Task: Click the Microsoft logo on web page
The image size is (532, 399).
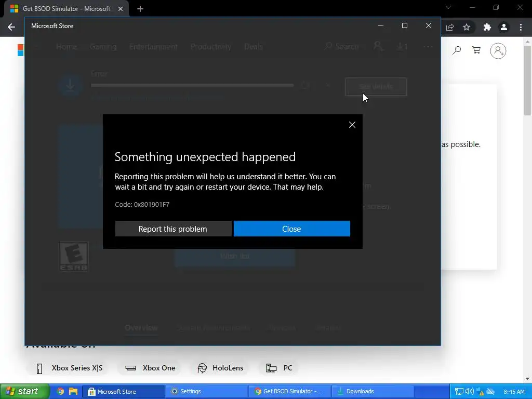Action: coord(21,50)
